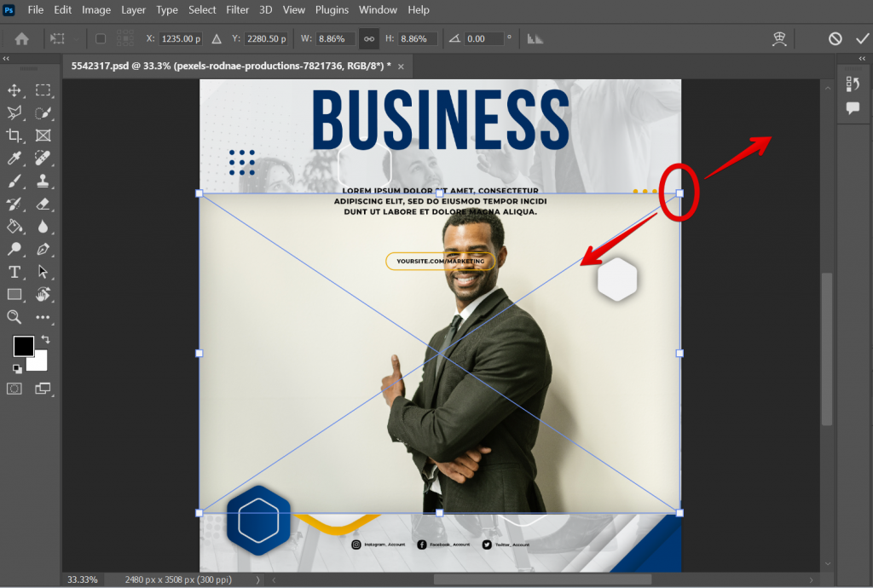The image size is (873, 588).
Task: Commit the transform with the checkmark
Action: 864,38
